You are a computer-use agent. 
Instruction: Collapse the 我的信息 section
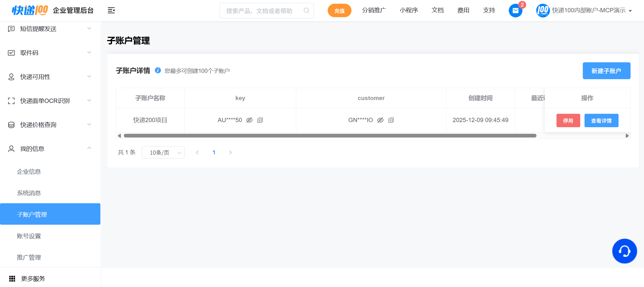click(50, 149)
